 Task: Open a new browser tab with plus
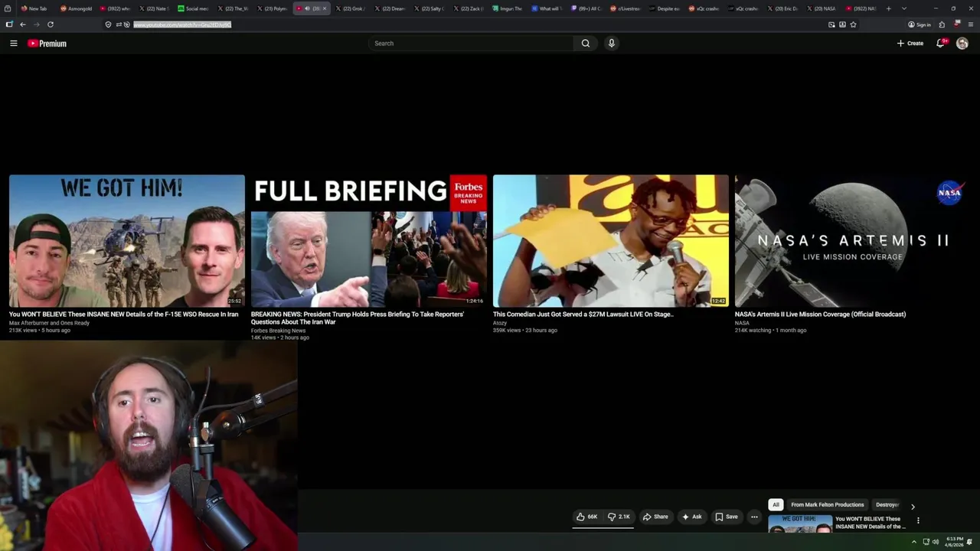click(888, 8)
